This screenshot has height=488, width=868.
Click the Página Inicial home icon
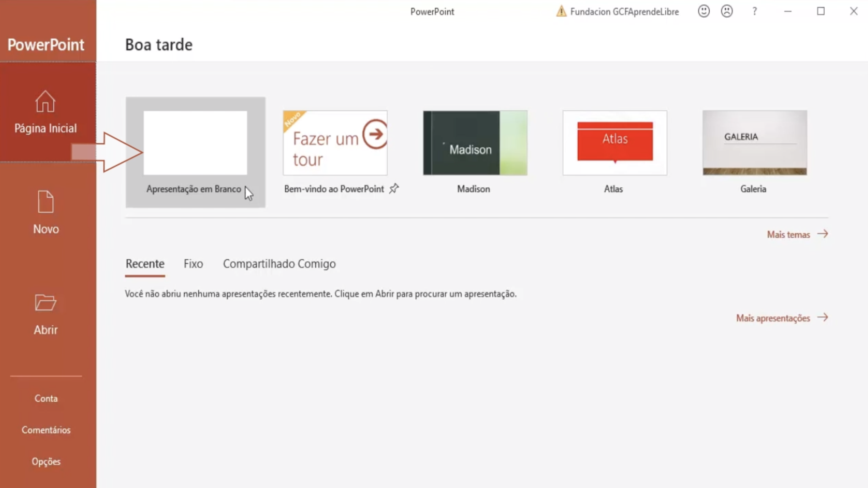45,101
